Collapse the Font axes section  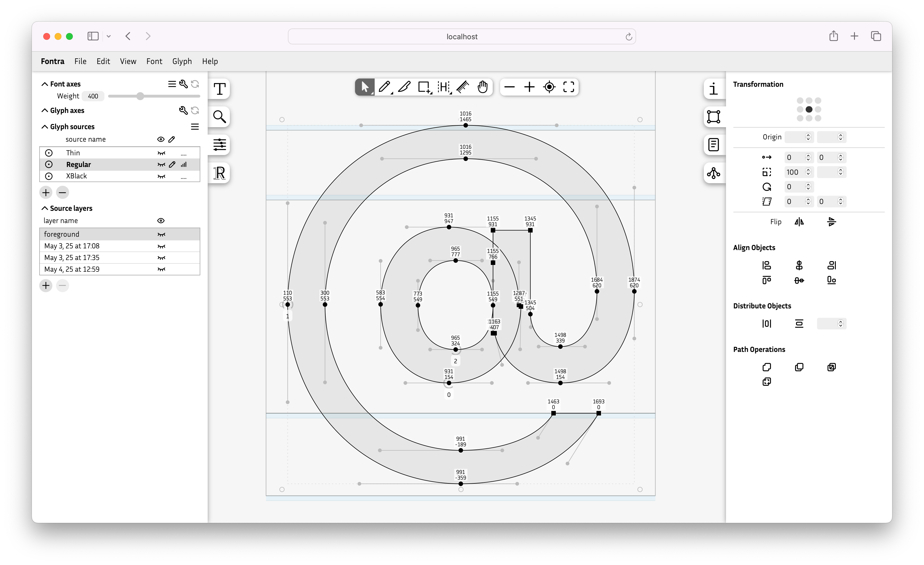[44, 84]
